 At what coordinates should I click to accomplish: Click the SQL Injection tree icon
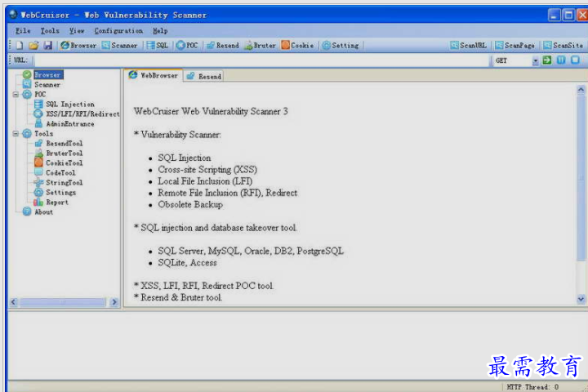click(x=38, y=105)
